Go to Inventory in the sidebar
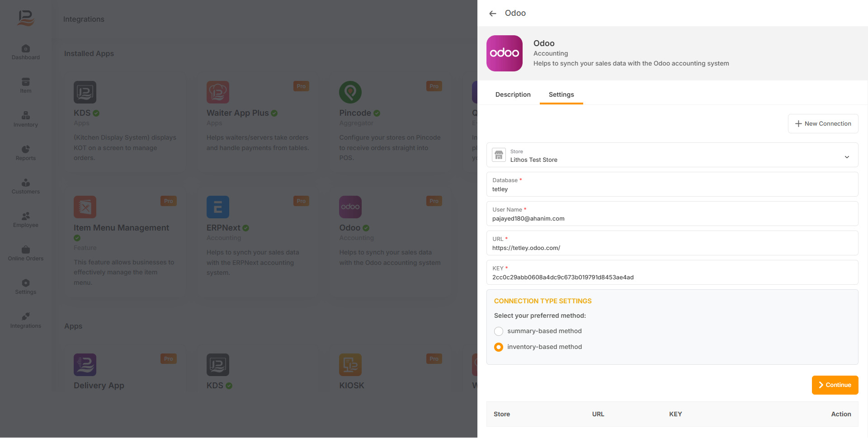 (x=26, y=120)
